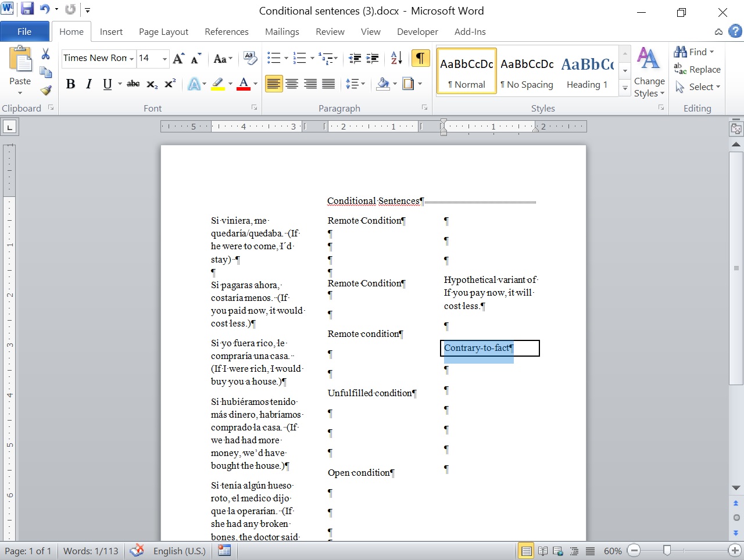
Task: Expand the Paste options arrow
Action: click(x=20, y=93)
